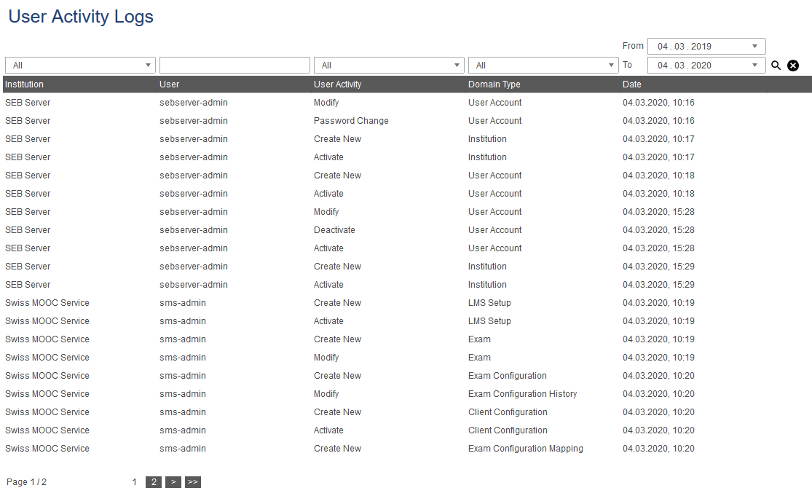The image size is (812, 504).
Task: Jump to last page with double arrow
Action: click(192, 482)
